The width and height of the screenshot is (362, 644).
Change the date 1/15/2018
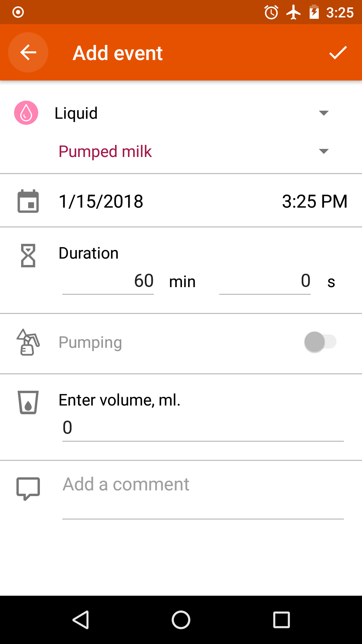101,201
